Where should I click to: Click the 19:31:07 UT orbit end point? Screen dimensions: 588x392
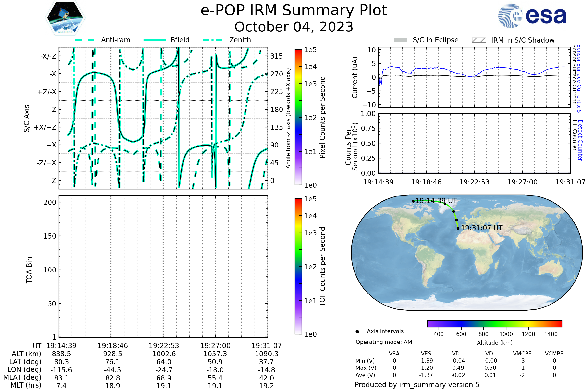pos(458,228)
